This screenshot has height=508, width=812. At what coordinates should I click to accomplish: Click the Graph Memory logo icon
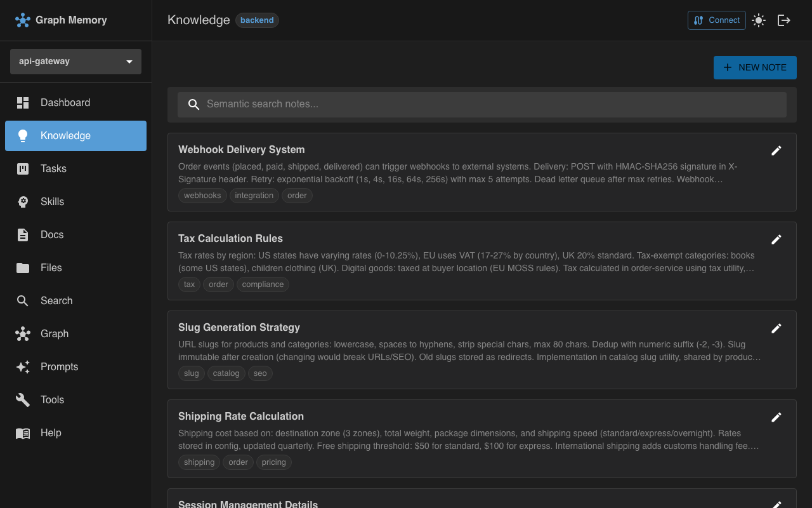(23, 20)
